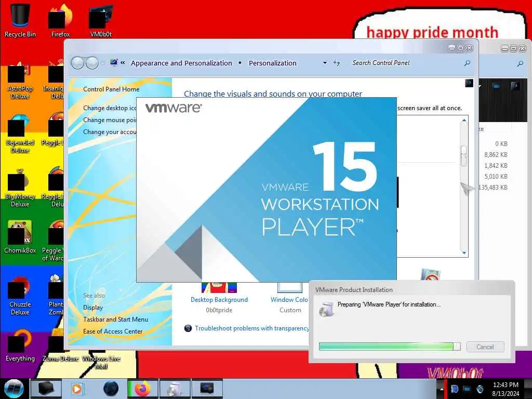Click the Windows Start orb

pos(14,389)
